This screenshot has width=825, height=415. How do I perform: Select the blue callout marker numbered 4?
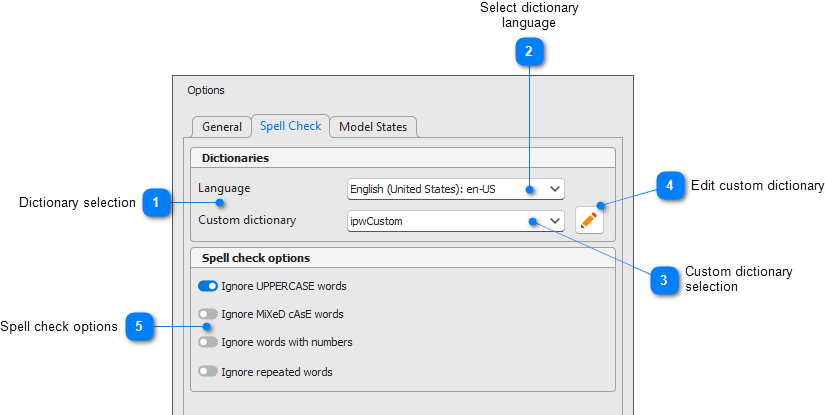tap(670, 186)
